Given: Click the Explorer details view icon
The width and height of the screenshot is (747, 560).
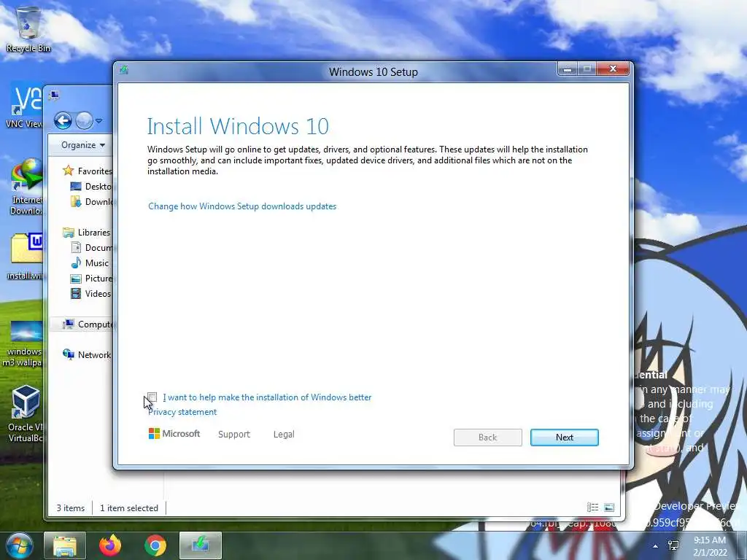Looking at the screenshot, I should click(592, 507).
